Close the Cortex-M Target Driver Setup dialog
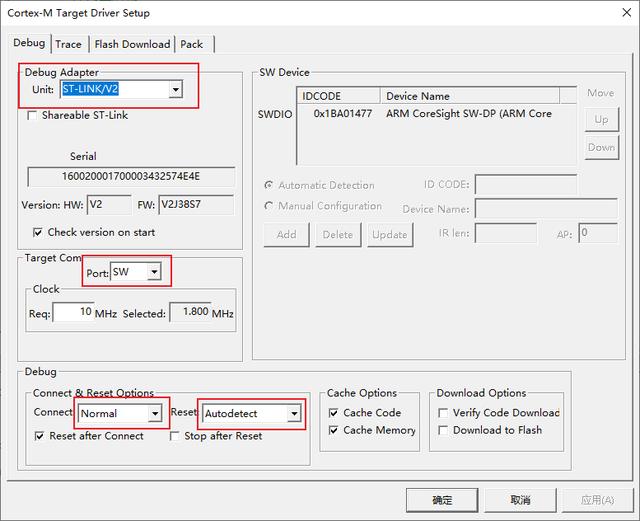 pos(627,13)
